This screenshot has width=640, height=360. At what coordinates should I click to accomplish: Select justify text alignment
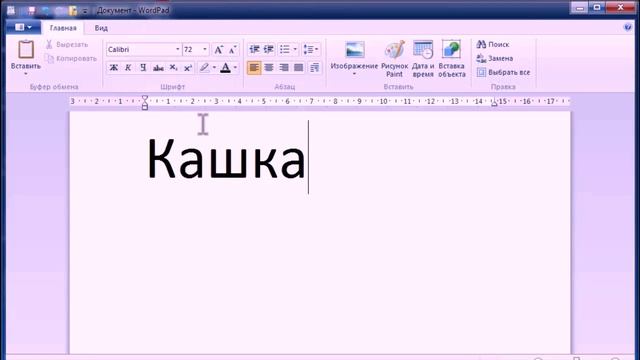(299, 68)
